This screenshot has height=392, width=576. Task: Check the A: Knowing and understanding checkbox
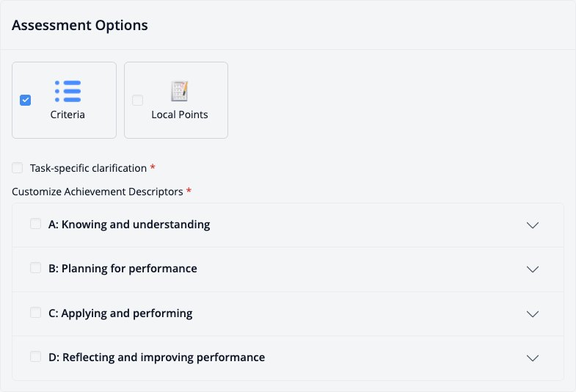pos(36,224)
